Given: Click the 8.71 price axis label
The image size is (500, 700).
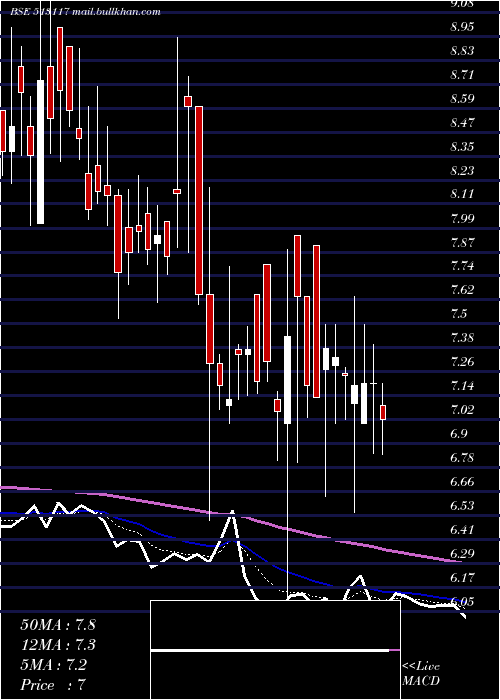Looking at the screenshot, I should click(462, 75).
